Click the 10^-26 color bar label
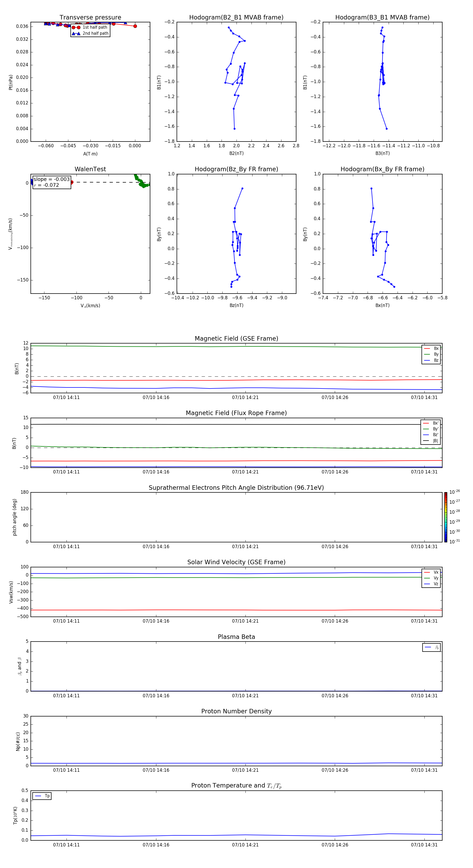Screen dimensions: 473x868 [x=455, y=492]
